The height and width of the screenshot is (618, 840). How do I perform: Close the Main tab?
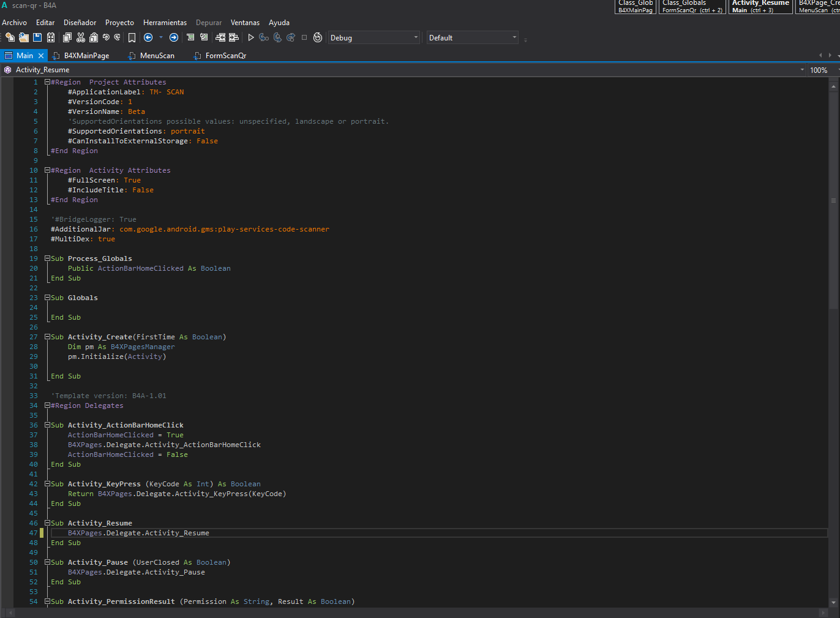click(41, 56)
